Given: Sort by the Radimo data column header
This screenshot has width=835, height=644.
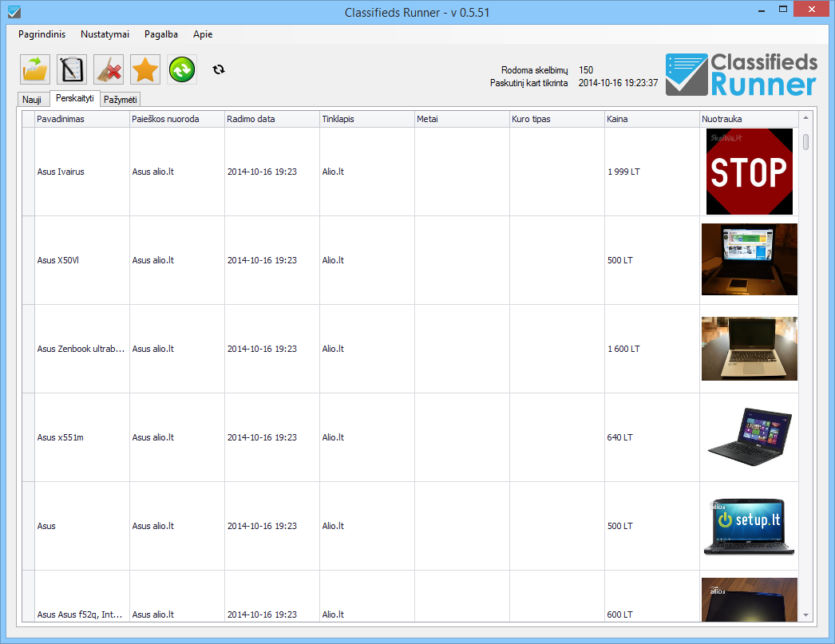Looking at the screenshot, I should (x=272, y=119).
